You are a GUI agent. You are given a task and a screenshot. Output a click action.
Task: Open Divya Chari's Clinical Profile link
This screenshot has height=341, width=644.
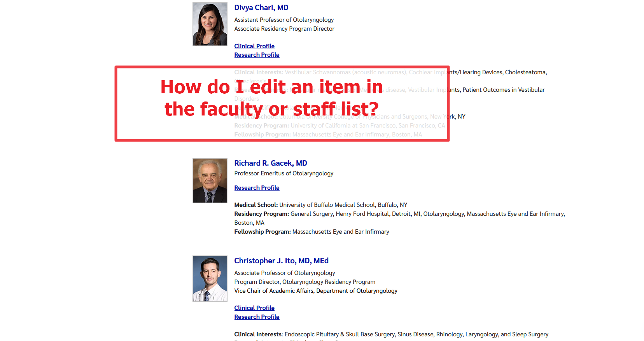coord(254,46)
